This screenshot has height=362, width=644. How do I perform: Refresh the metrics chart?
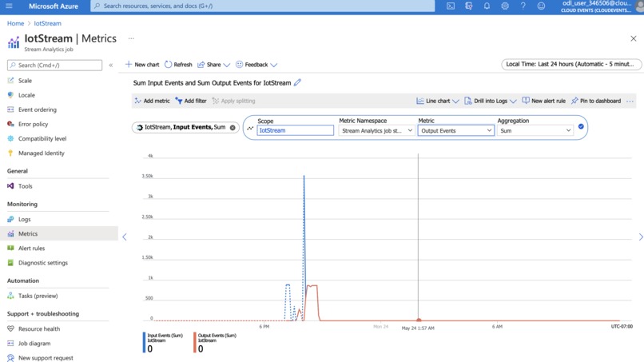(x=178, y=65)
